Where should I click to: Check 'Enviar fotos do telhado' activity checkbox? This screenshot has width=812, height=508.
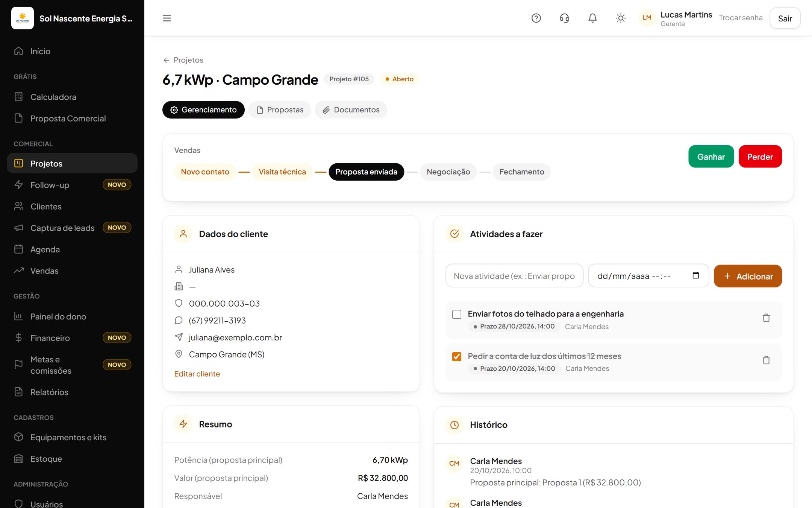click(x=457, y=314)
